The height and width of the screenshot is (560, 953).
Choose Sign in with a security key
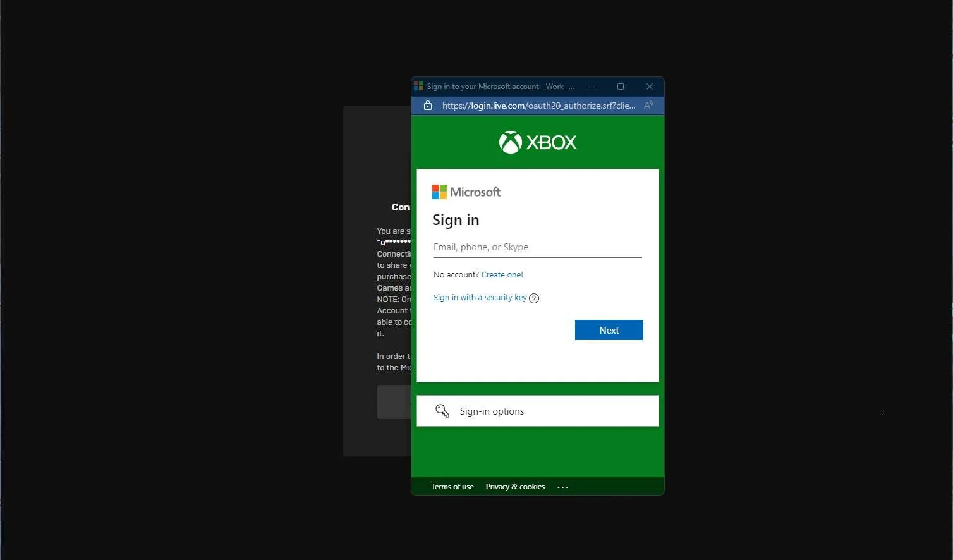(x=480, y=298)
